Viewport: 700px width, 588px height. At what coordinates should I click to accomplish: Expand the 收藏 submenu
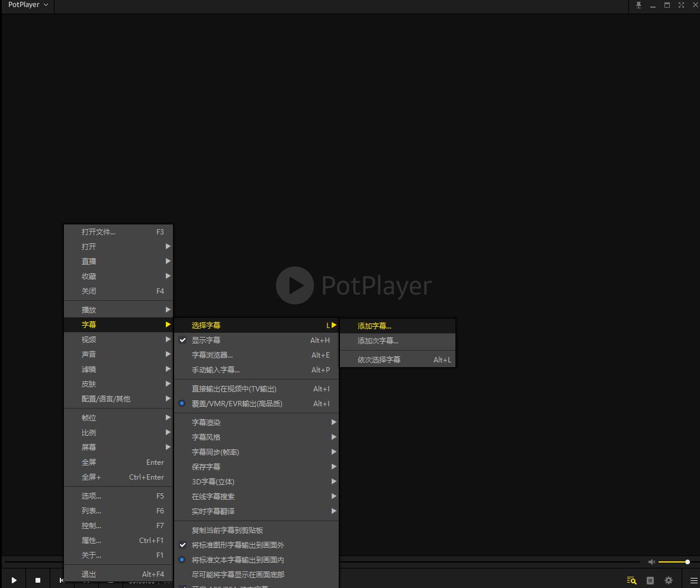tap(118, 277)
